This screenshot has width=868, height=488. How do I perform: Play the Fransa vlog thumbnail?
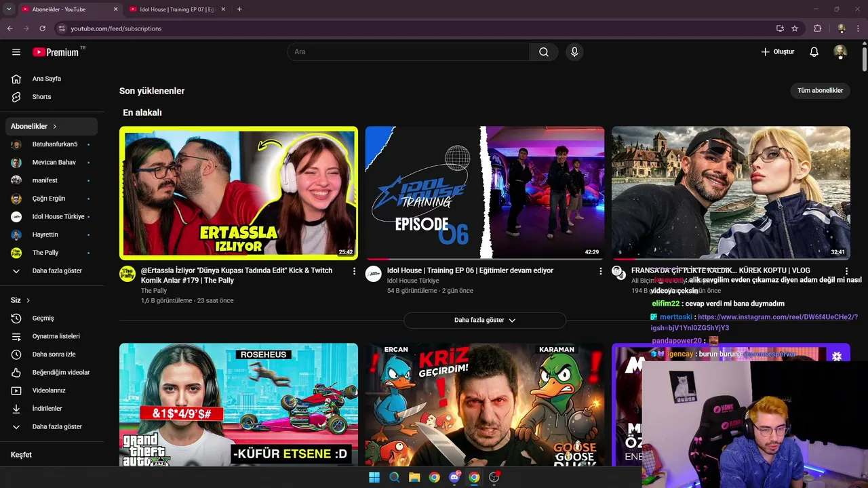coord(731,193)
